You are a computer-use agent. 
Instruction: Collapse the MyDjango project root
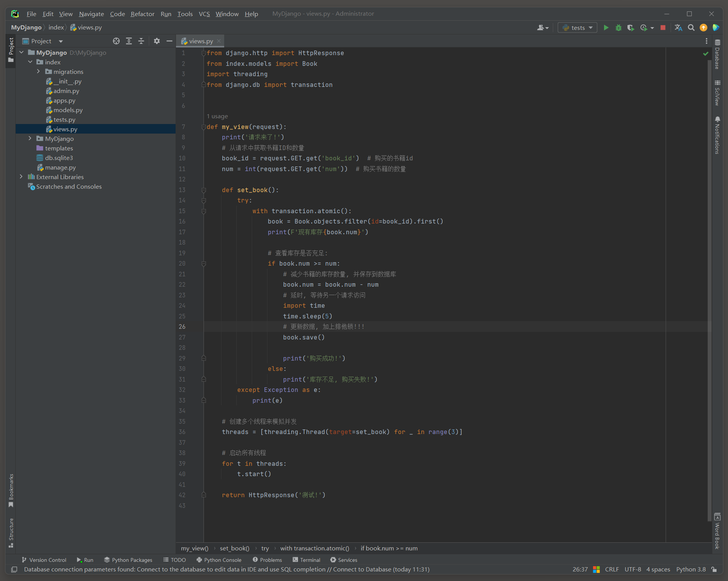click(x=21, y=52)
